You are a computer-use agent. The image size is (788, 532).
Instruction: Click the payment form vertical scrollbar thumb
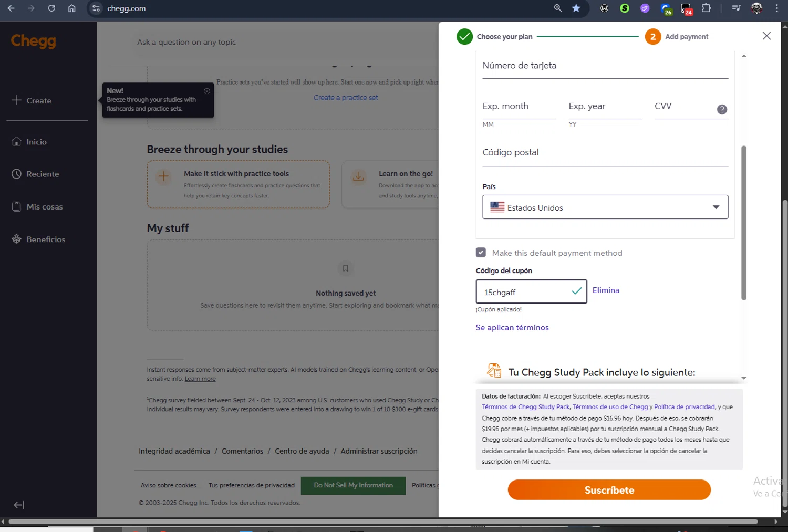(743, 223)
